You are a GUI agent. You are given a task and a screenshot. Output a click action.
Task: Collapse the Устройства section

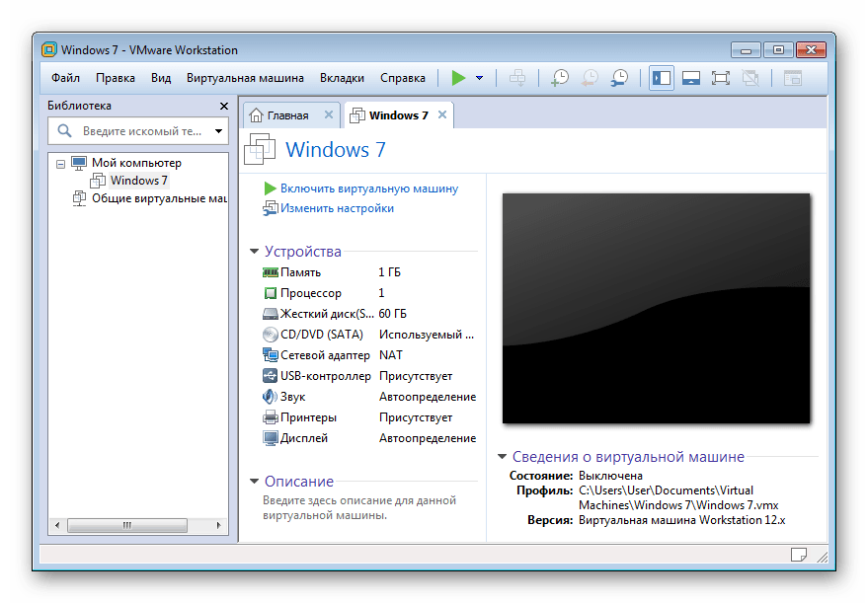coord(254,251)
